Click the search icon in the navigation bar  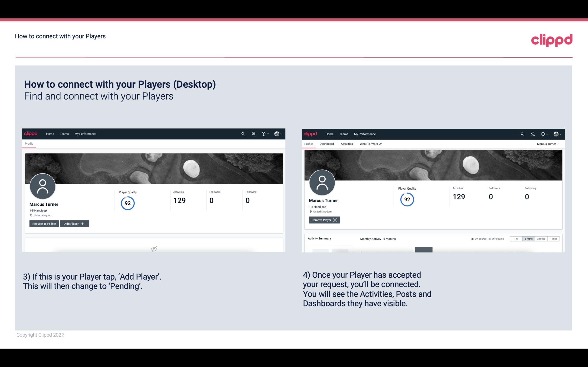click(x=243, y=133)
